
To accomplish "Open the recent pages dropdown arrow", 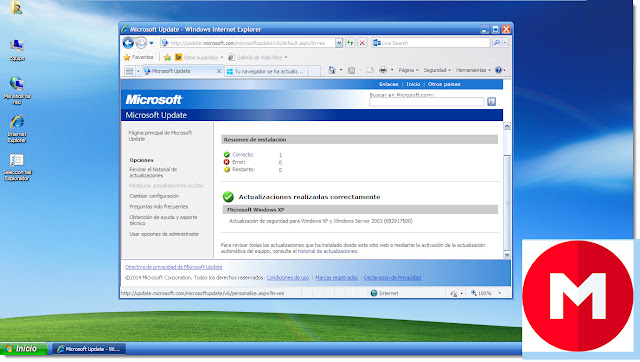I will coord(151,43).
